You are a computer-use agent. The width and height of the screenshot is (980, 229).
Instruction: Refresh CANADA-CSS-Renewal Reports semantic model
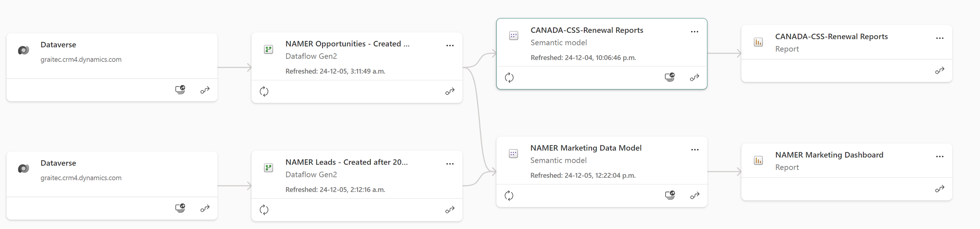509,78
